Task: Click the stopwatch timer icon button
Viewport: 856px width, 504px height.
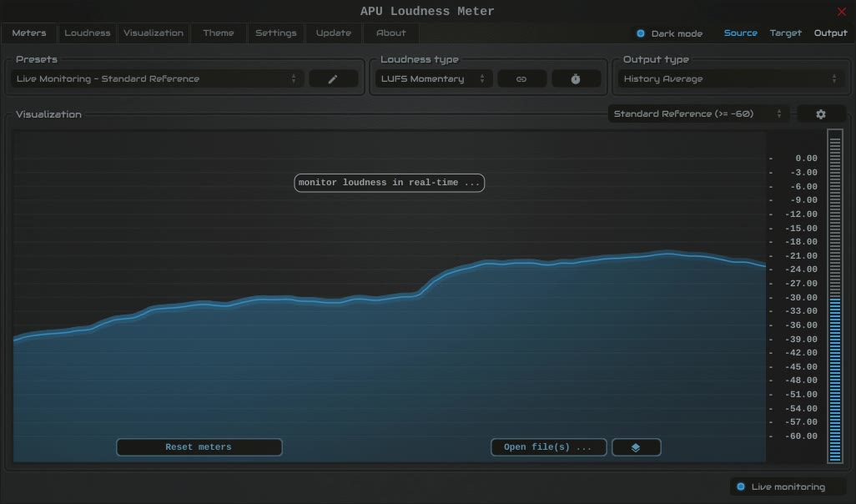Action: (576, 78)
